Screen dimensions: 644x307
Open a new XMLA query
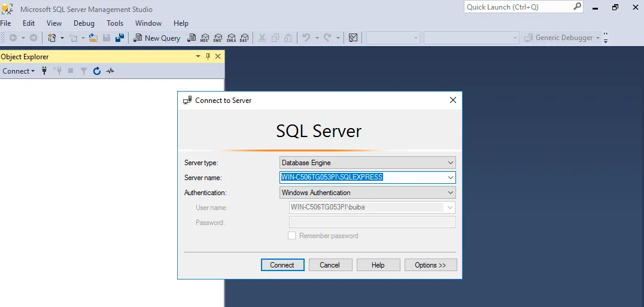tap(231, 38)
